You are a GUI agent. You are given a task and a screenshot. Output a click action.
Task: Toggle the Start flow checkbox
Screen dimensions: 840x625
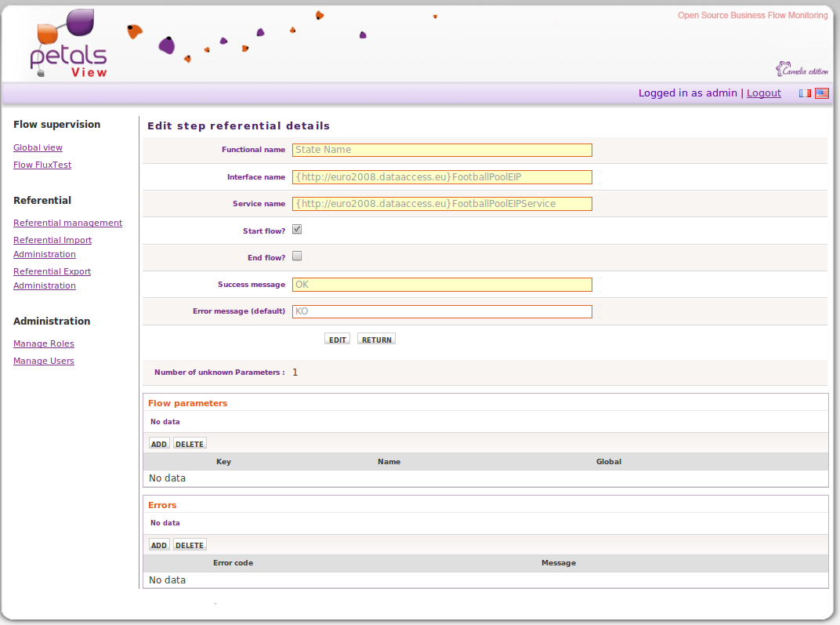tap(297, 230)
